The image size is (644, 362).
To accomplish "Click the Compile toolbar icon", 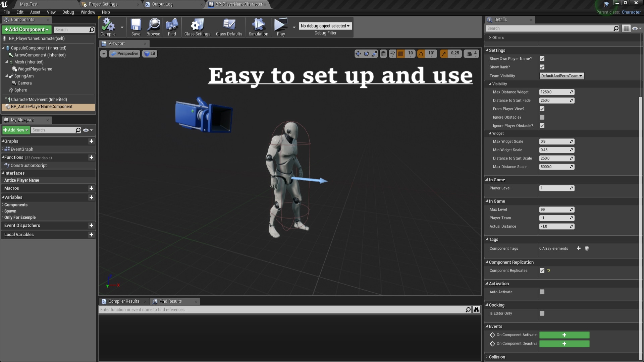I will 108,26.
